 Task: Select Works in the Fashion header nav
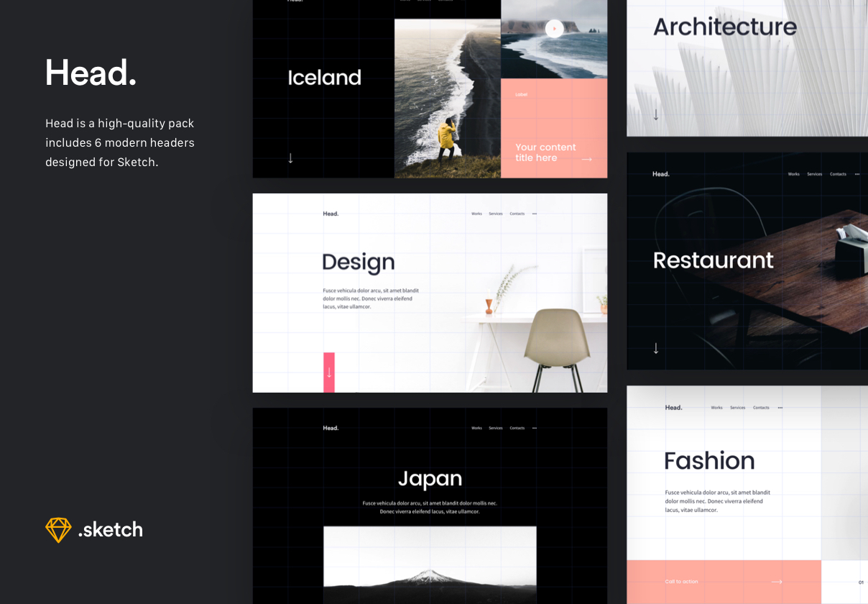[717, 408]
